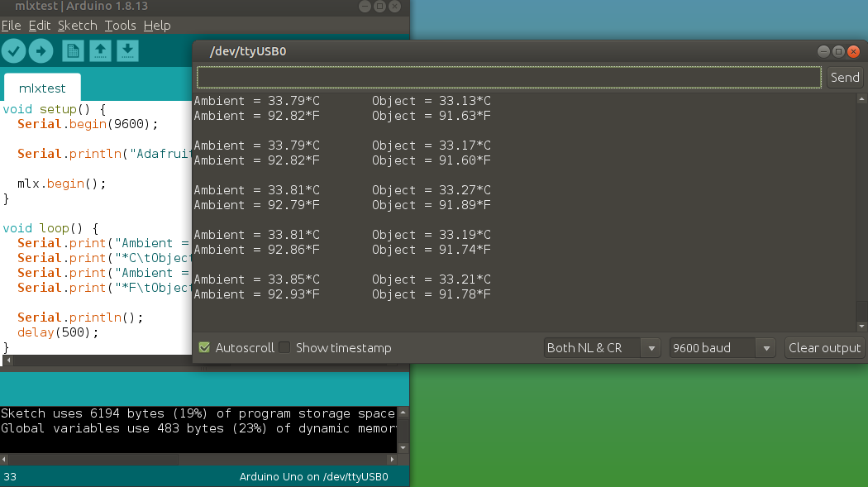868x487 pixels.
Task: Open the Sketch menu
Action: [x=77, y=25]
